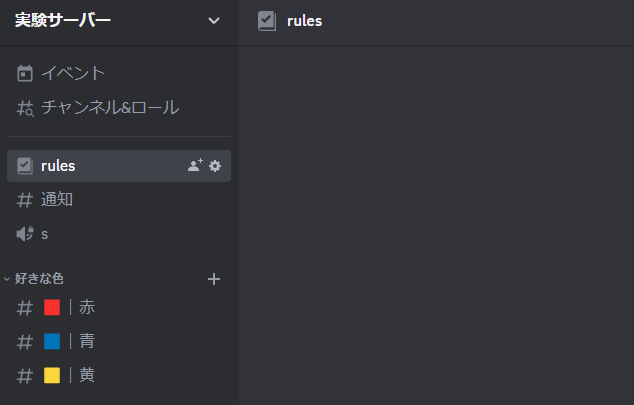
Task: Click invite people icon on rules channel
Action: tap(195, 165)
